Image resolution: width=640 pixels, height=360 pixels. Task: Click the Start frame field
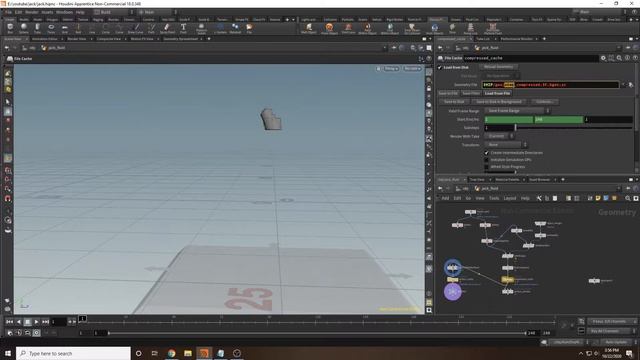coord(509,120)
